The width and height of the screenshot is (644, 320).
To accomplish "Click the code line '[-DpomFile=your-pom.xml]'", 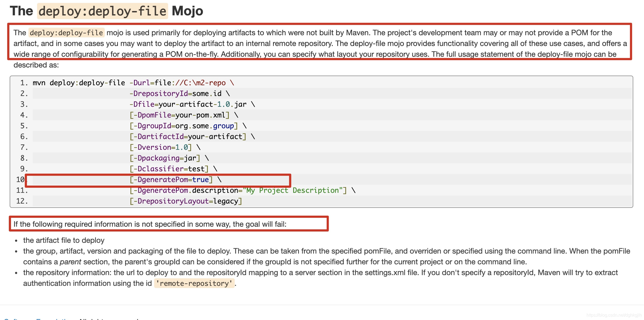I will pyautogui.click(x=184, y=115).
